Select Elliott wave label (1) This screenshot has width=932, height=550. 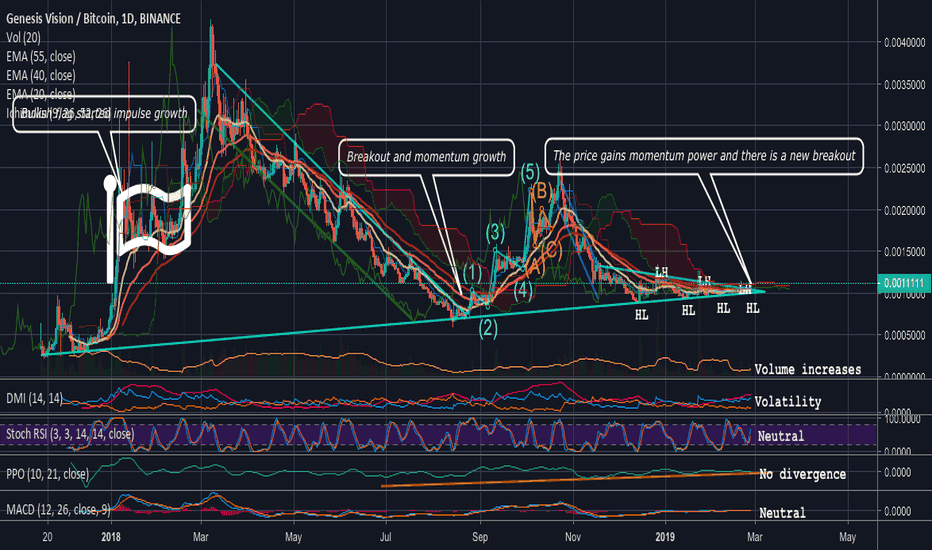473,274
